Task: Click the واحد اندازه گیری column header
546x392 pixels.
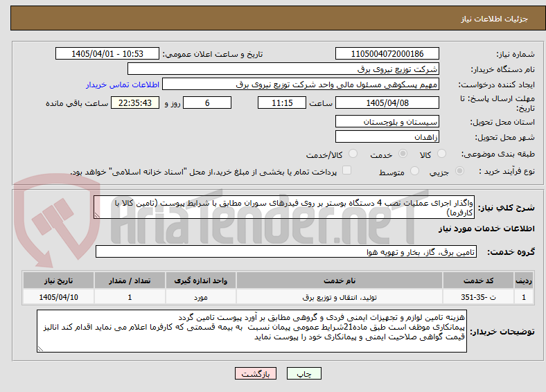Action: (x=201, y=280)
